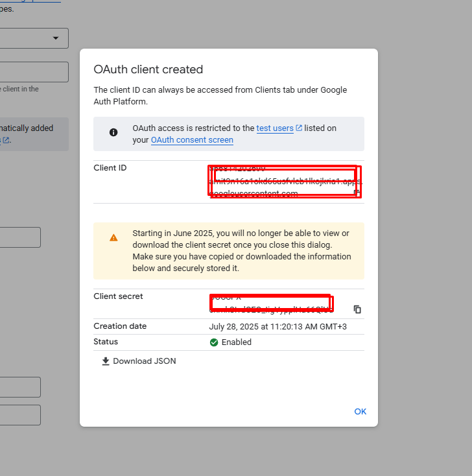This screenshot has height=476, width=472.
Task: Open the test users link
Action: 275,128
